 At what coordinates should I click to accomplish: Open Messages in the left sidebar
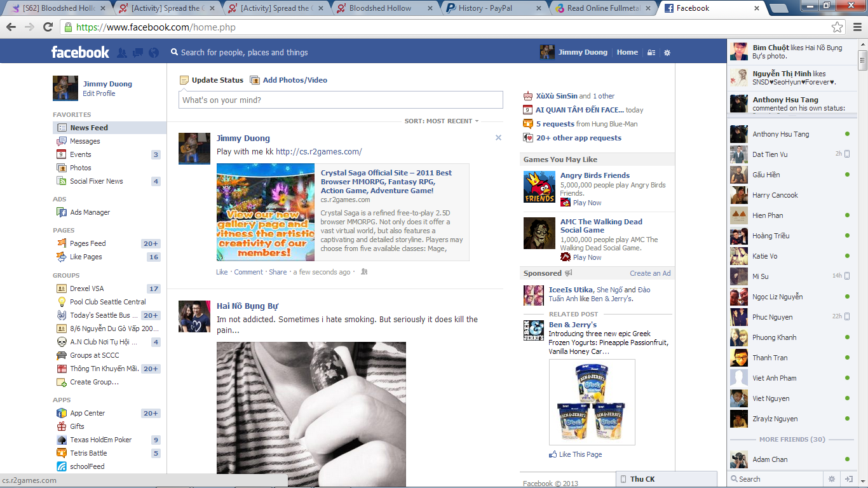click(x=85, y=141)
